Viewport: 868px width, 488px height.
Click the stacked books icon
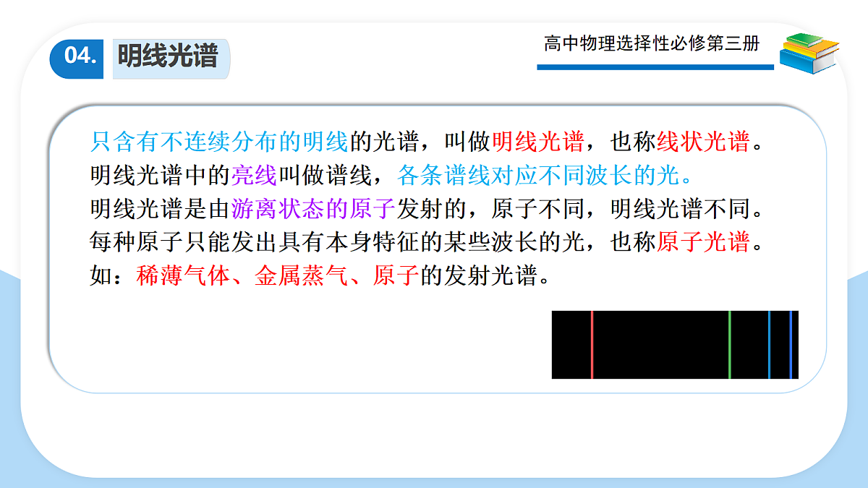[x=809, y=53]
